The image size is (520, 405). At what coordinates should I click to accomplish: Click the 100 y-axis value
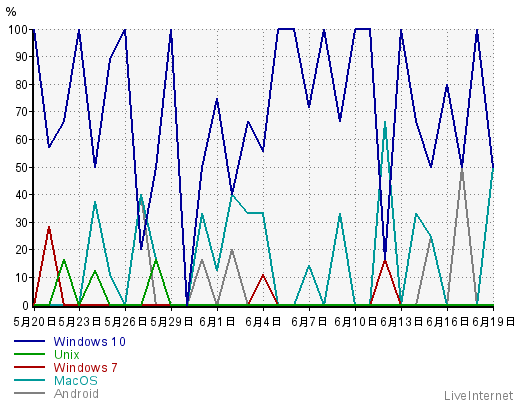click(18, 30)
